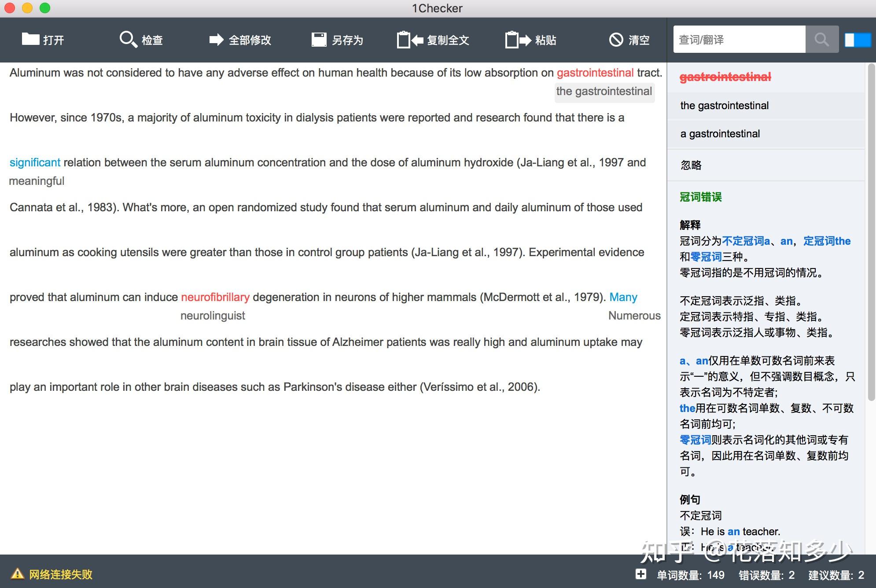876x588 pixels.
Task: Click the 复制全文 clipboard icon
Action: [410, 40]
